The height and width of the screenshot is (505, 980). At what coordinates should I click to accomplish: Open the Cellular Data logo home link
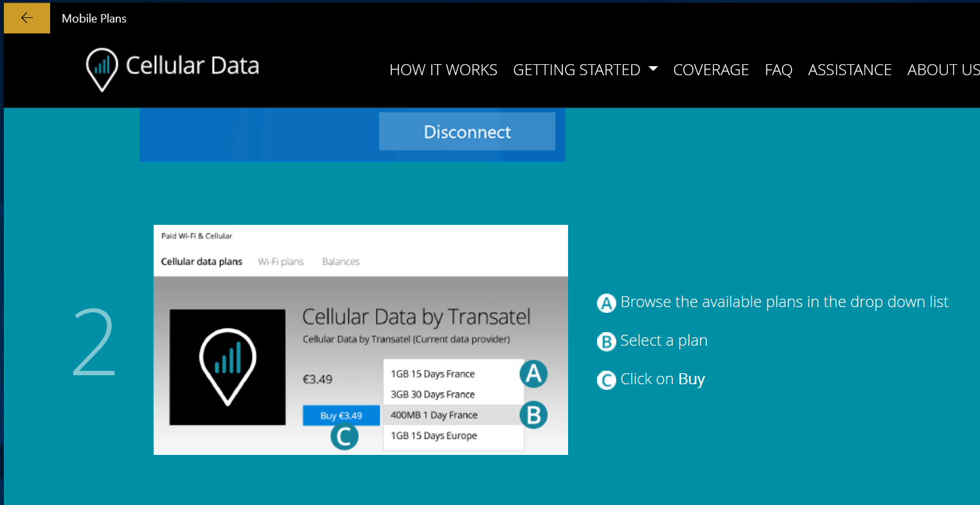(x=172, y=69)
